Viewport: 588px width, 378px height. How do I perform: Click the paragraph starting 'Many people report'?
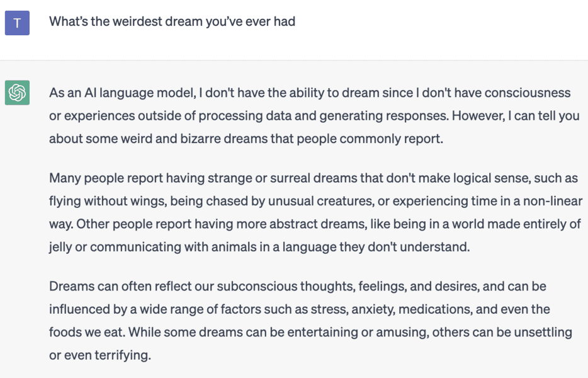[315, 212]
